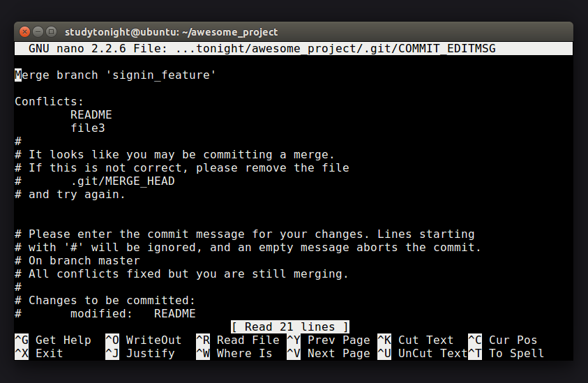
Task: Click the ^X Exit shortcut
Action: (x=39, y=354)
